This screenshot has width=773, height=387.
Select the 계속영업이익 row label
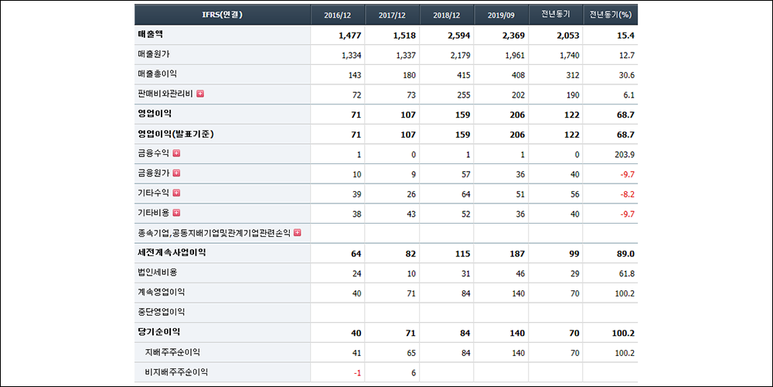[161, 292]
